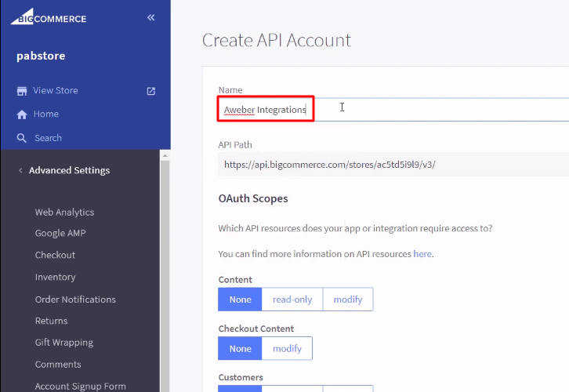The image size is (569, 392).
Task: Open Gift Wrapping settings
Action: pos(64,343)
